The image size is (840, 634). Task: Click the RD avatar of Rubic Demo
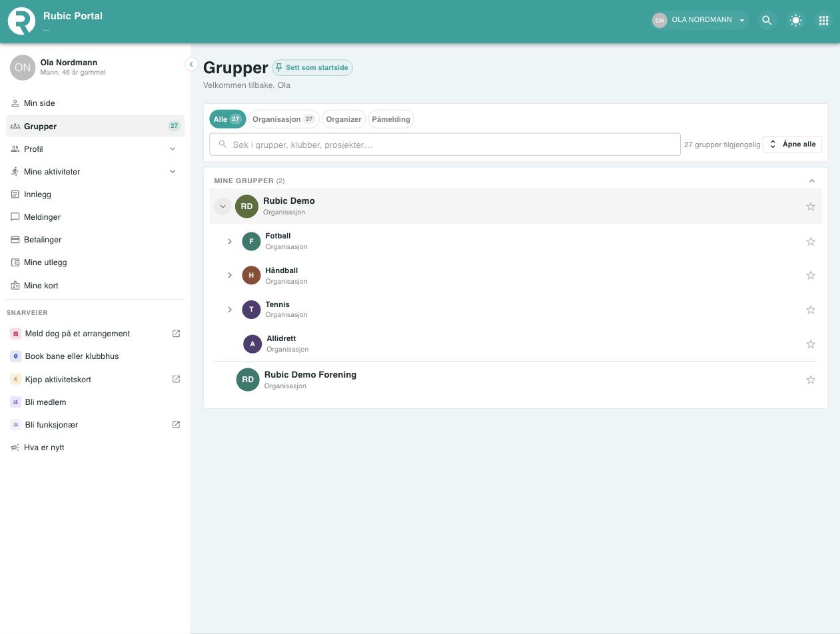tap(246, 206)
